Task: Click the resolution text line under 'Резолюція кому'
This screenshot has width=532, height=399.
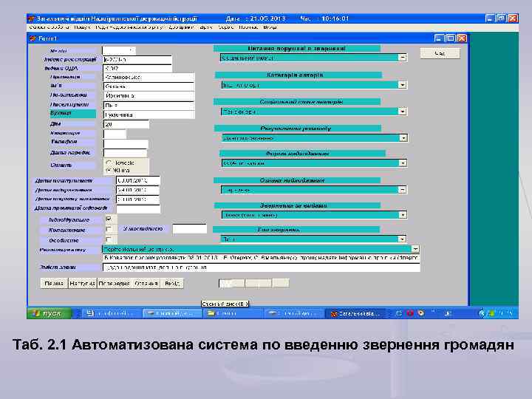Action: click(x=262, y=258)
